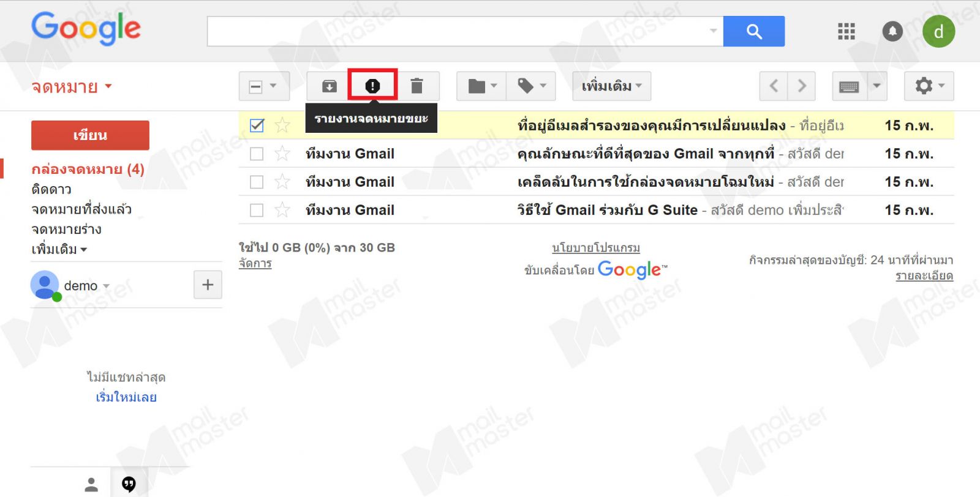Click the plus add contact button
The height and width of the screenshot is (497, 980).
pyautogui.click(x=208, y=285)
